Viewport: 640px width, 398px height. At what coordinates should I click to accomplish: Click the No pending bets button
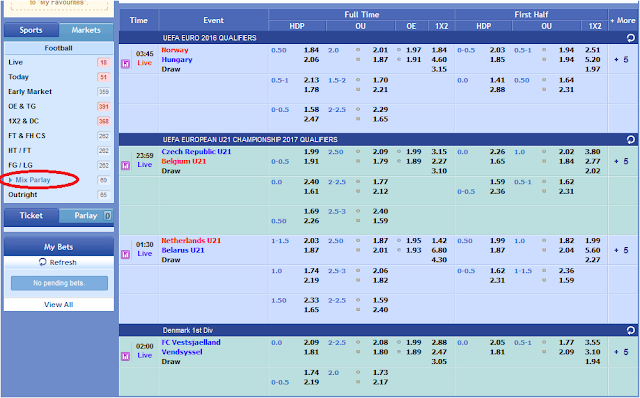pyautogui.click(x=59, y=283)
